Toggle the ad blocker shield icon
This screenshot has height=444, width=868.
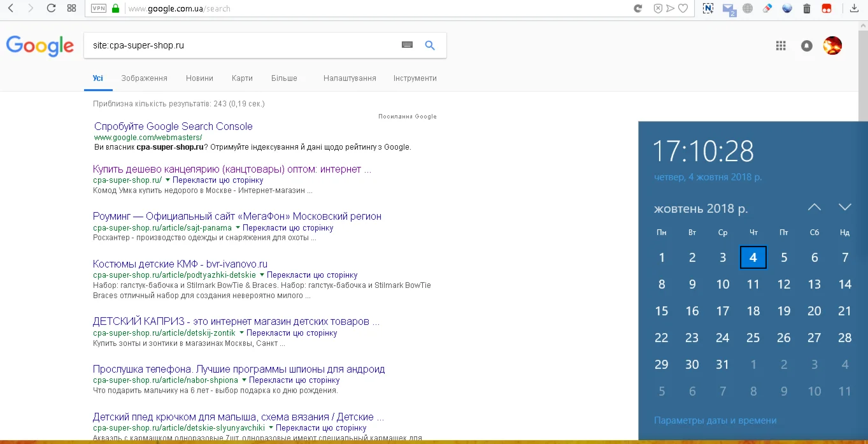658,8
